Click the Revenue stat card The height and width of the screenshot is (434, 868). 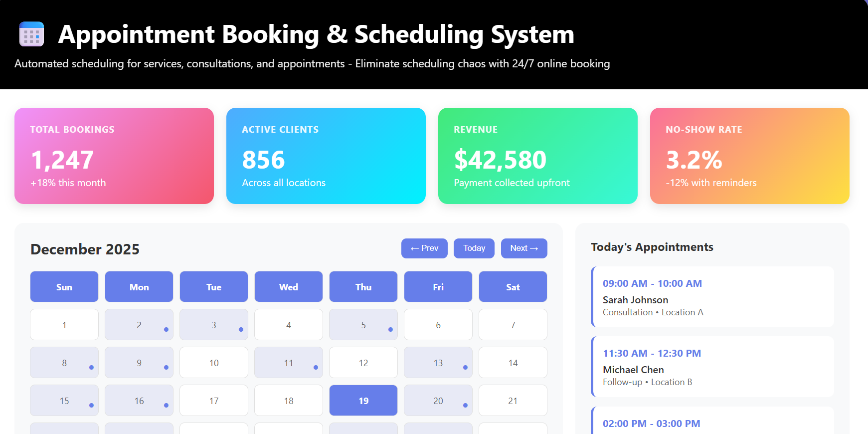click(x=538, y=156)
